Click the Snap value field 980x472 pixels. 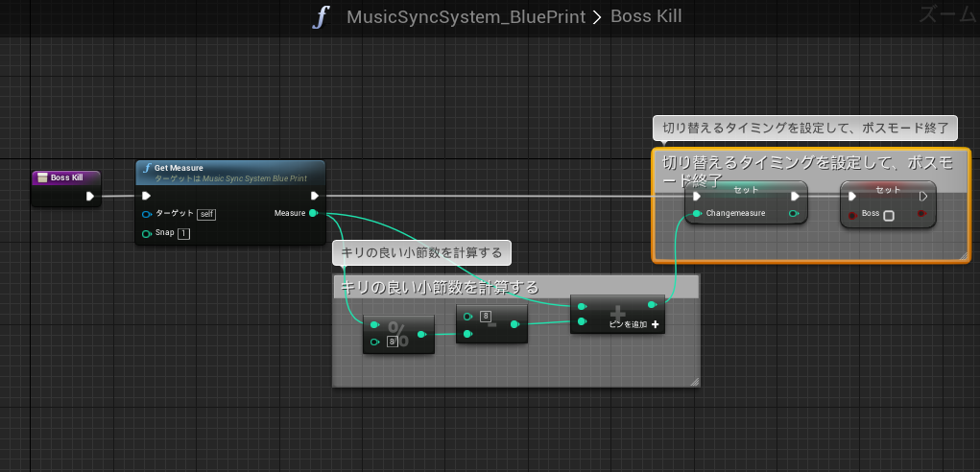coord(183,233)
